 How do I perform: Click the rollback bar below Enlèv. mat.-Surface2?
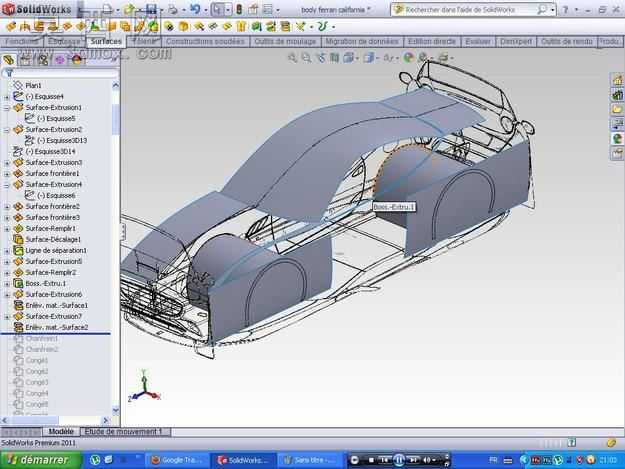point(56,333)
